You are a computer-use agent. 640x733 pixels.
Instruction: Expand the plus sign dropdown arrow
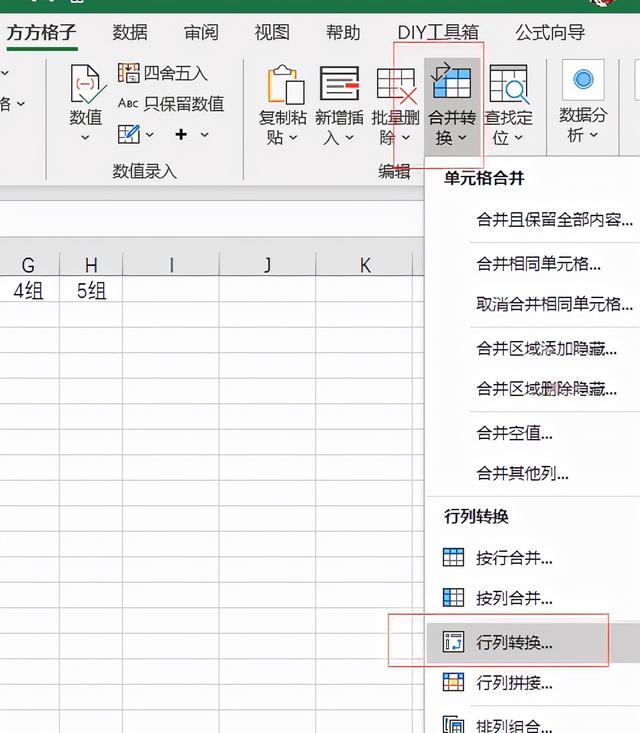tap(204, 134)
